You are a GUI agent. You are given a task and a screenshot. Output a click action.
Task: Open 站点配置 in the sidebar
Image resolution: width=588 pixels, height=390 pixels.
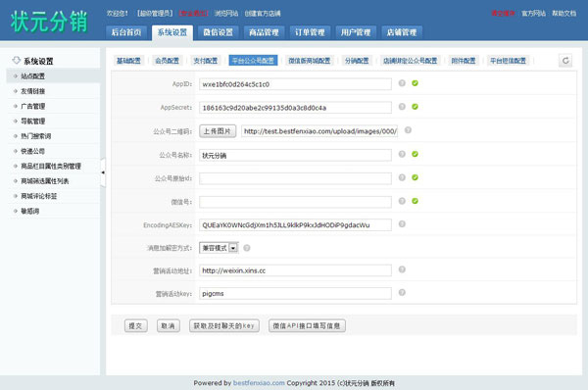click(54, 76)
